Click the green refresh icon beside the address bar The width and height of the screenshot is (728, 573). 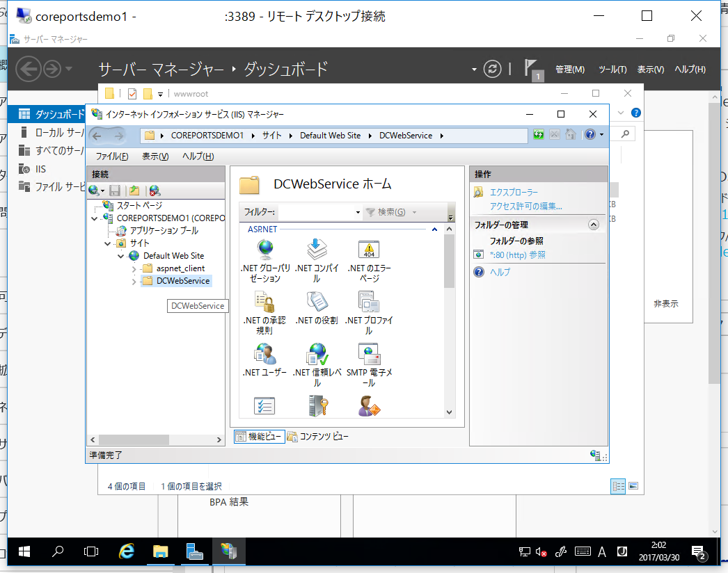(539, 135)
